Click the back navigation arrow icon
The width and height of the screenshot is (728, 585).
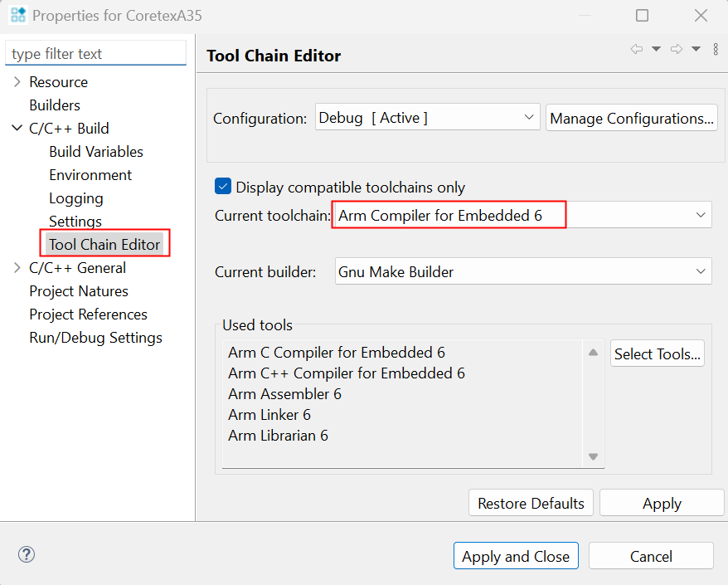tap(637, 50)
